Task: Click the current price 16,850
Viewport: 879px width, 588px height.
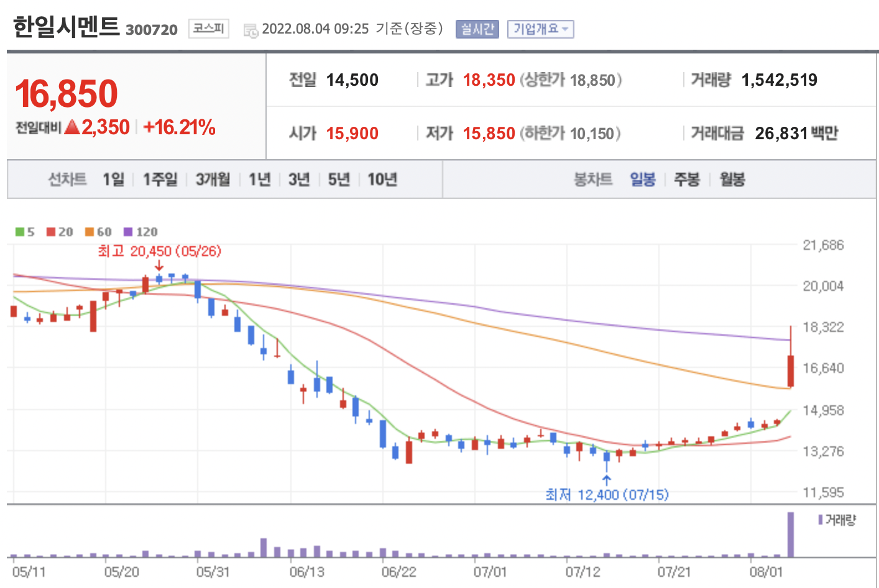Action: click(66, 94)
